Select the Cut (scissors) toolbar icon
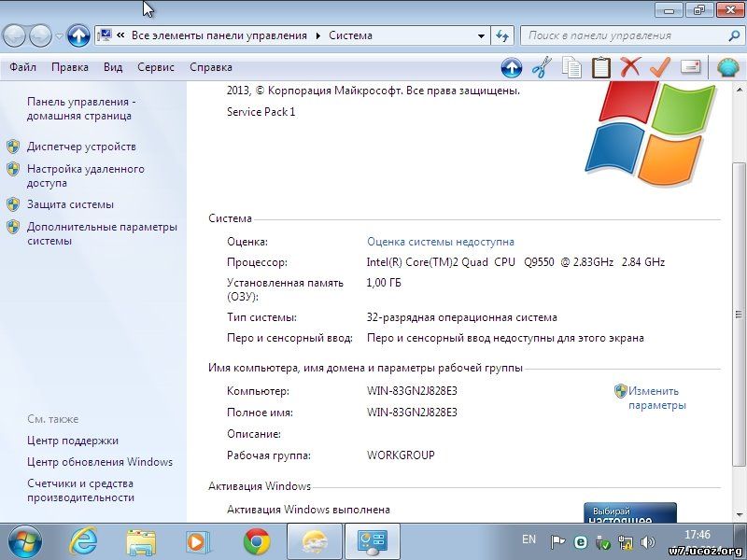This screenshot has height=560, width=747. [x=540, y=68]
